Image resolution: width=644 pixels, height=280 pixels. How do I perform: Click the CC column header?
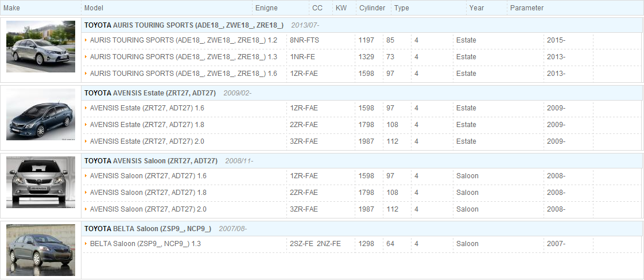(x=317, y=8)
